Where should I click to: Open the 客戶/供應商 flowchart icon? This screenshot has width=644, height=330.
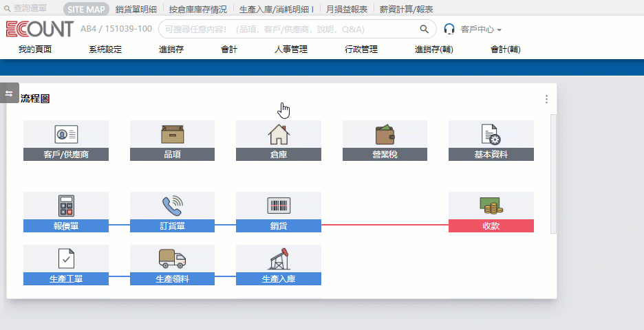click(x=66, y=134)
